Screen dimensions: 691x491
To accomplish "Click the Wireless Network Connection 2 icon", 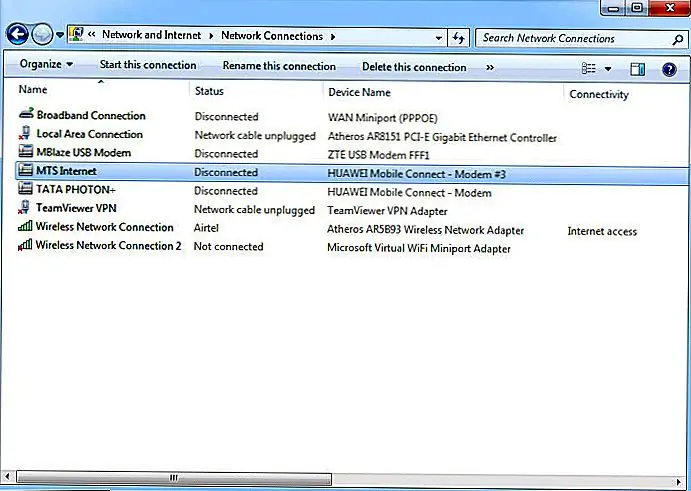I will [x=25, y=246].
